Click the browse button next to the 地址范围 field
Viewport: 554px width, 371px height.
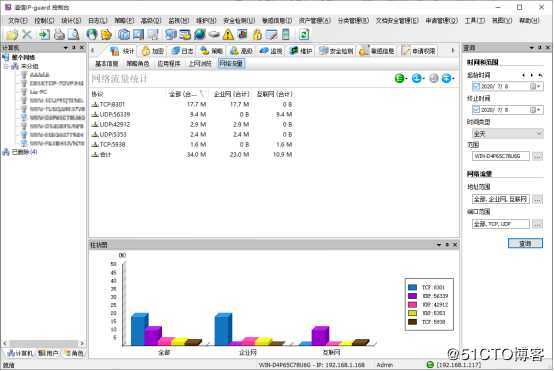(537, 199)
